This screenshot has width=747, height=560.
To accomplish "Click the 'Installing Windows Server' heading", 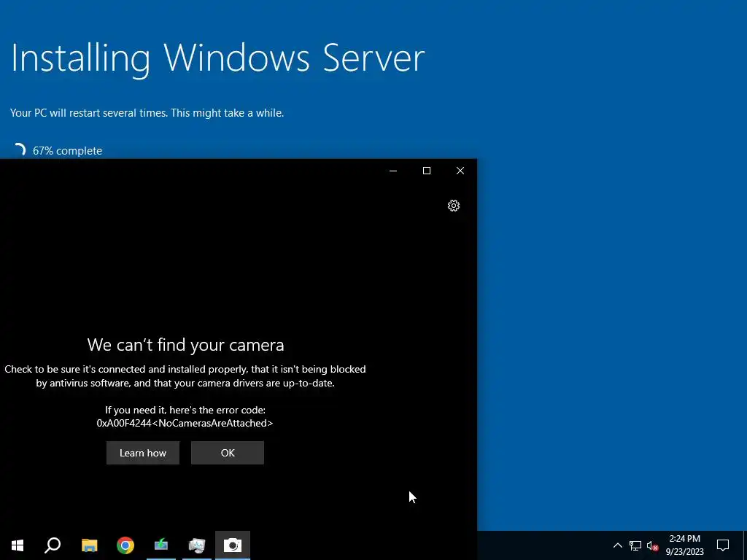I will click(217, 58).
